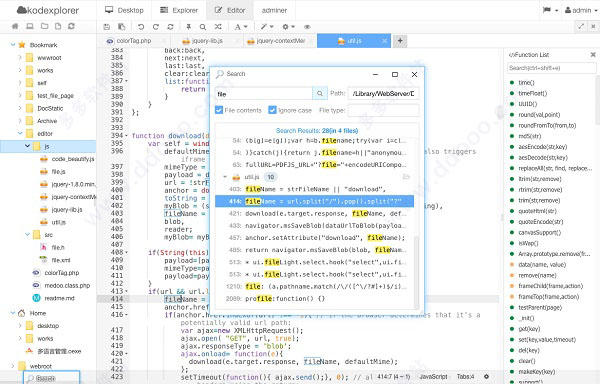Create new file from tree toolbar
Screen dimensions: 600x384
(58, 26)
